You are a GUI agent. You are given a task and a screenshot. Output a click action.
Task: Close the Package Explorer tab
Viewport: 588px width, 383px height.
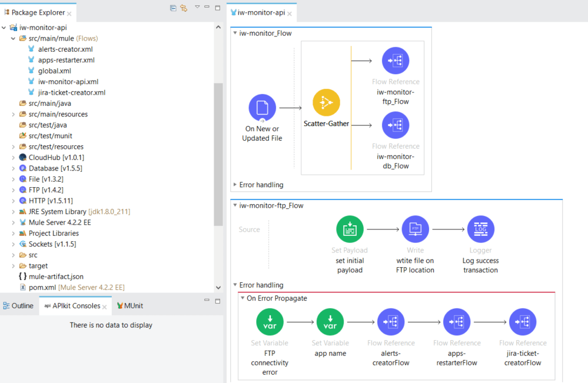[x=69, y=14]
